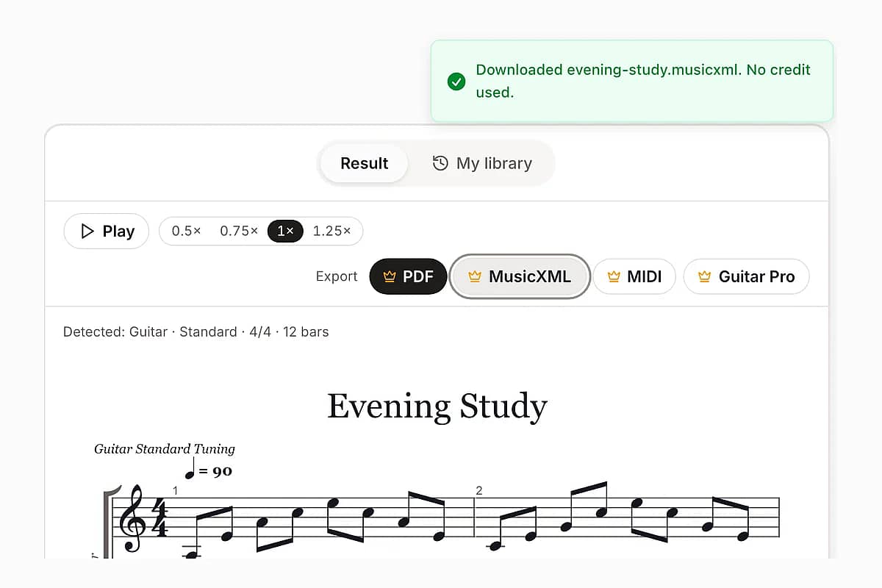Click the Play triangle icon
The height and width of the screenshot is (588, 882).
[87, 232]
